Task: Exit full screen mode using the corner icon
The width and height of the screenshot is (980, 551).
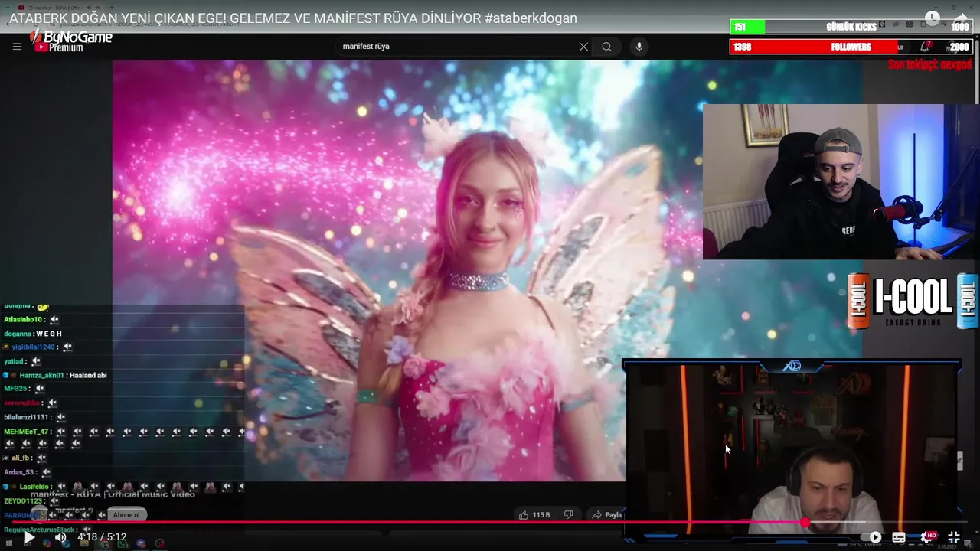Action: (954, 537)
